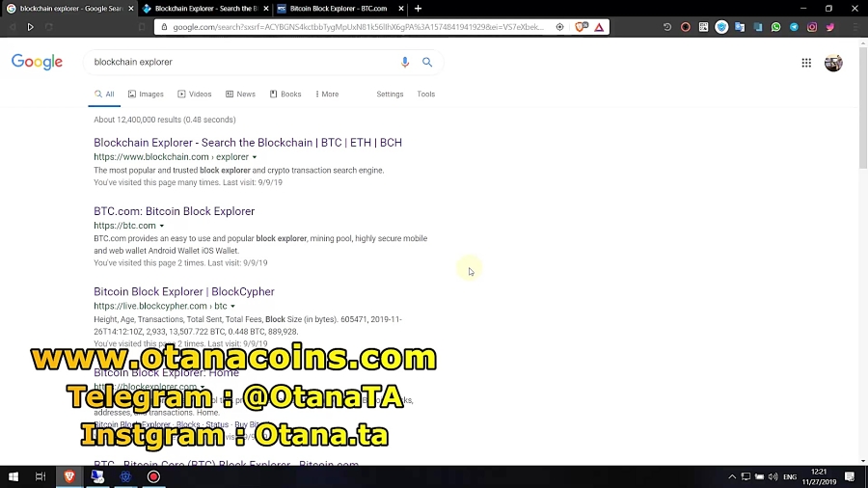Click the google.com address bar URL
This screenshot has height=488, width=868.
click(x=358, y=27)
